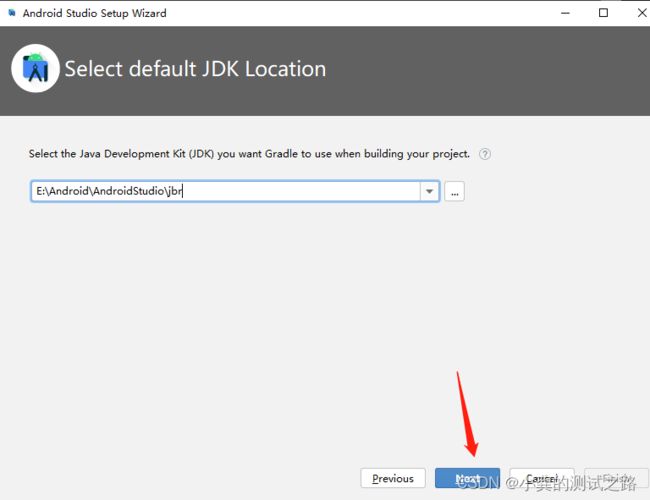Screen dimensions: 650x500
Task: Proceed with the Next button
Action: [x=467, y=478]
